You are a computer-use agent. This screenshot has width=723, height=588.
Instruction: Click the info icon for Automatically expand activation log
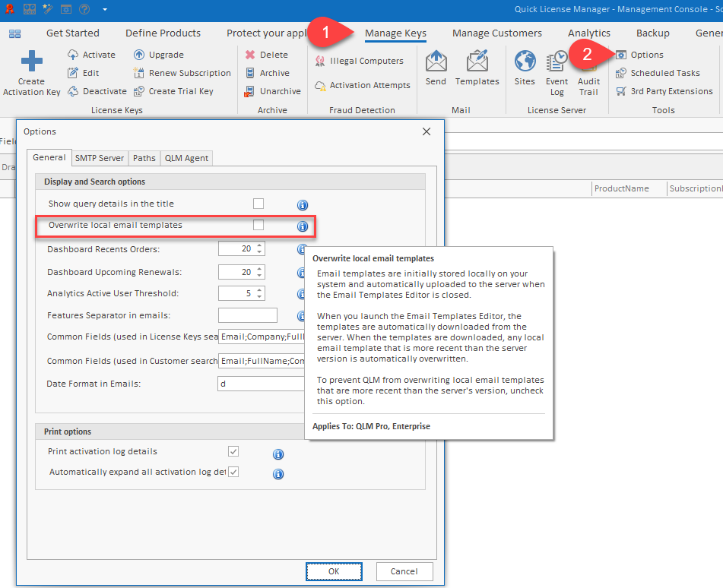[278, 474]
